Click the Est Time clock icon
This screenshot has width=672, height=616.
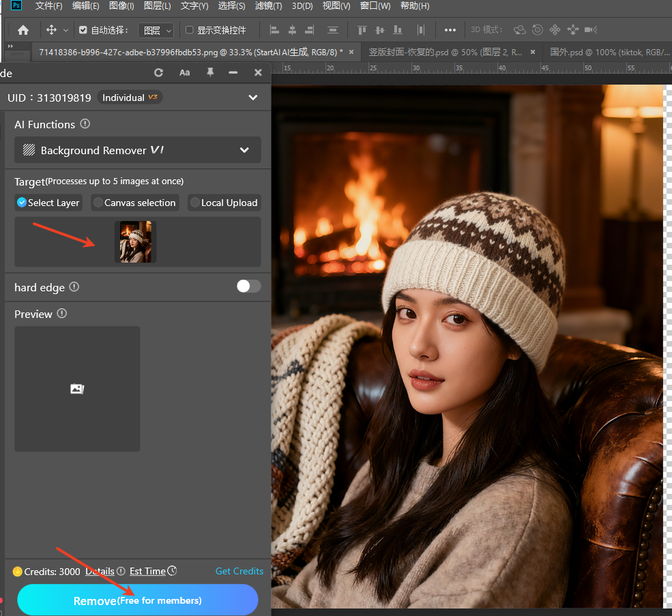[x=171, y=571]
